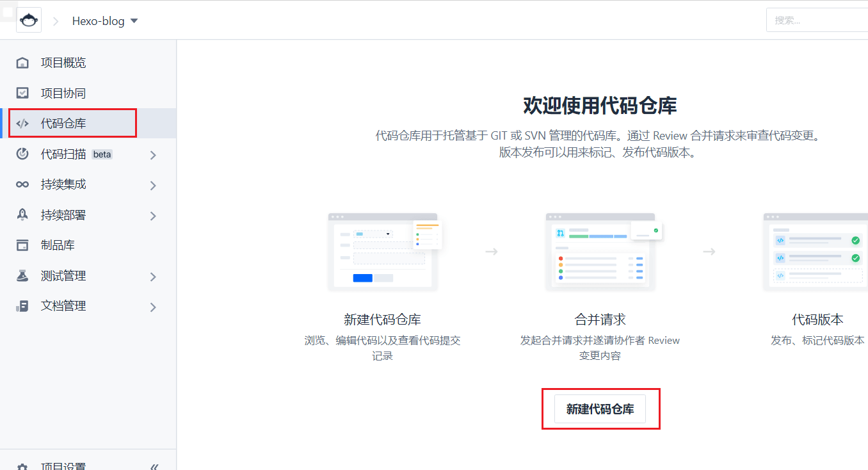Click the 项目协同 checkbox icon
Screen dimensions: 868x470
click(x=22, y=93)
